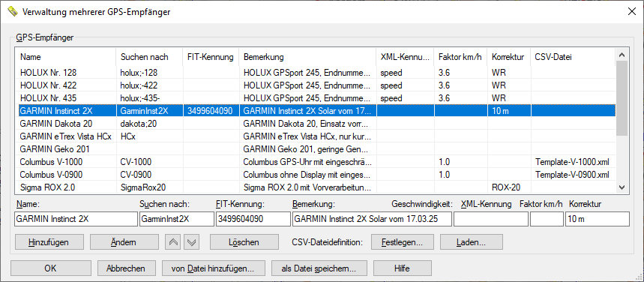Select row Columbus V-0900

click(x=316, y=175)
